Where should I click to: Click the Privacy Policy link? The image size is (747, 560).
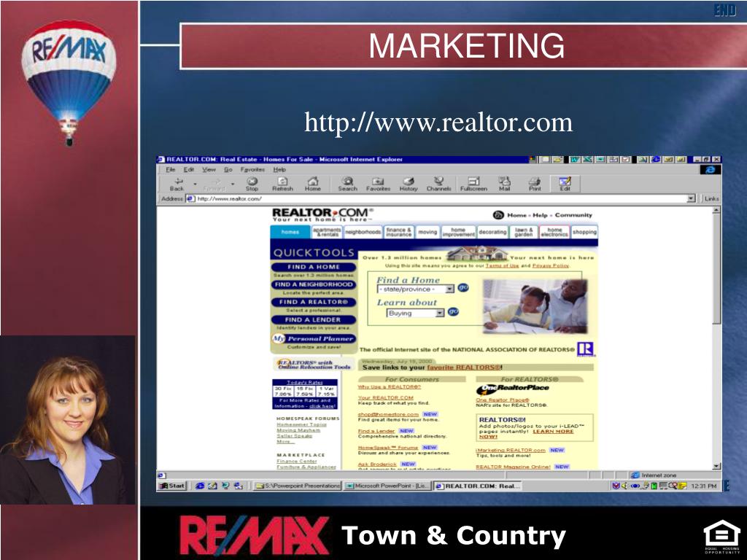click(550, 265)
